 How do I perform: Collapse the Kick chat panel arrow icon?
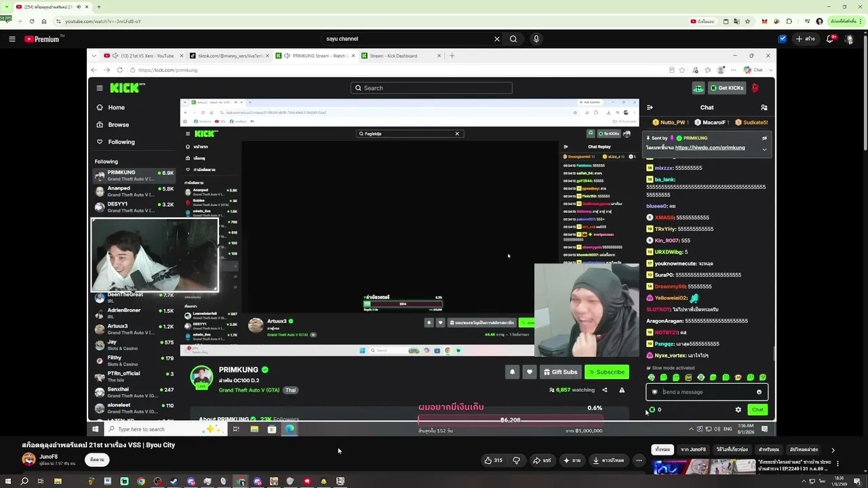coord(650,107)
